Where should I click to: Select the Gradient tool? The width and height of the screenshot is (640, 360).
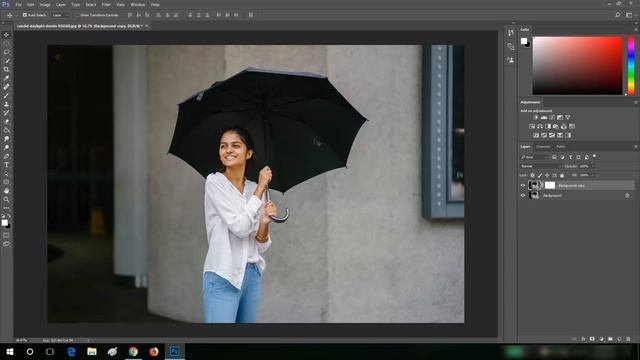click(x=6, y=130)
